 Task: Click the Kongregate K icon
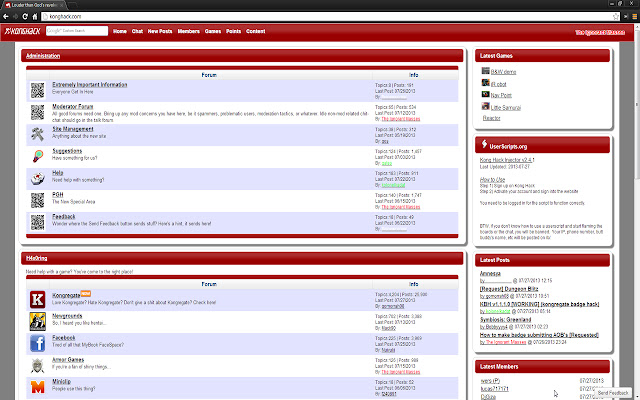pos(38,300)
